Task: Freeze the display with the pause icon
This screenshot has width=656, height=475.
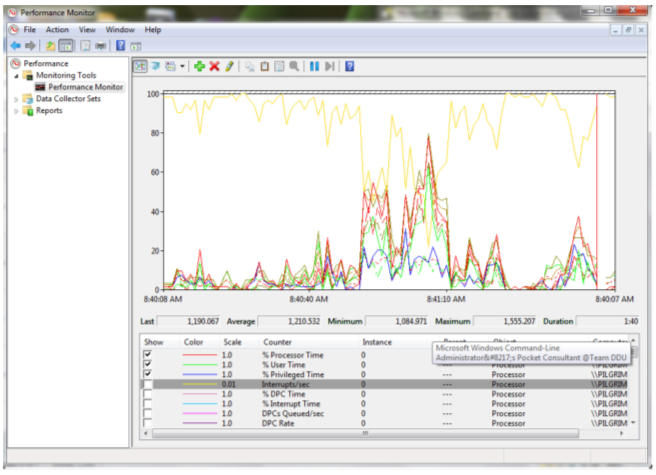Action: point(314,66)
